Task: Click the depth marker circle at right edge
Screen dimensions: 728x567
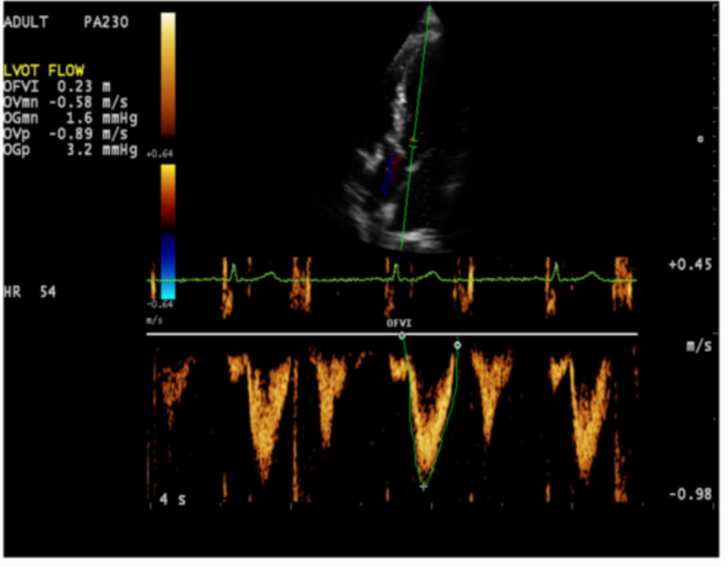Action: [x=700, y=138]
